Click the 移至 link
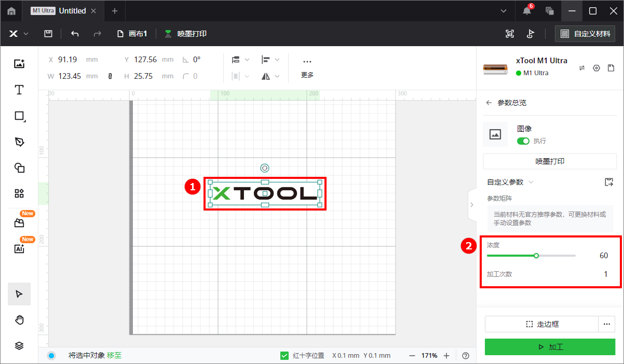624x364 pixels. point(114,356)
